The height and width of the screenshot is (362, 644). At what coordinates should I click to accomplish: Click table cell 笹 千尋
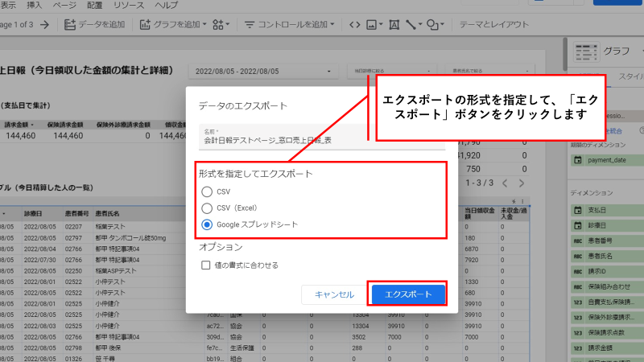click(x=105, y=358)
